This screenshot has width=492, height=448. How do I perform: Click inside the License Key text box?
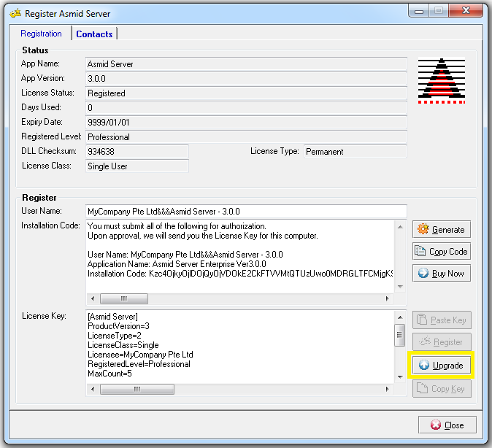click(239, 344)
